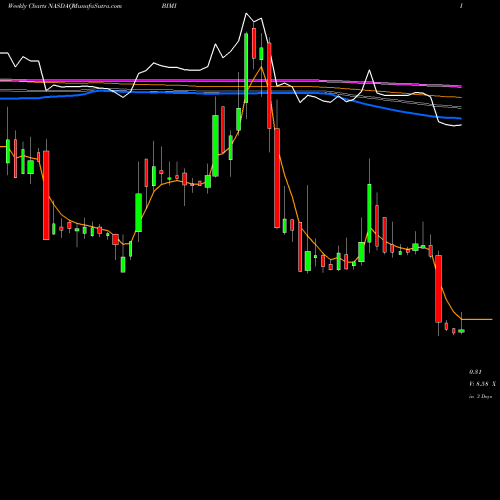The height and width of the screenshot is (500, 500).
Task: Click the 'in 2 Days' text
Action: click(480, 396)
